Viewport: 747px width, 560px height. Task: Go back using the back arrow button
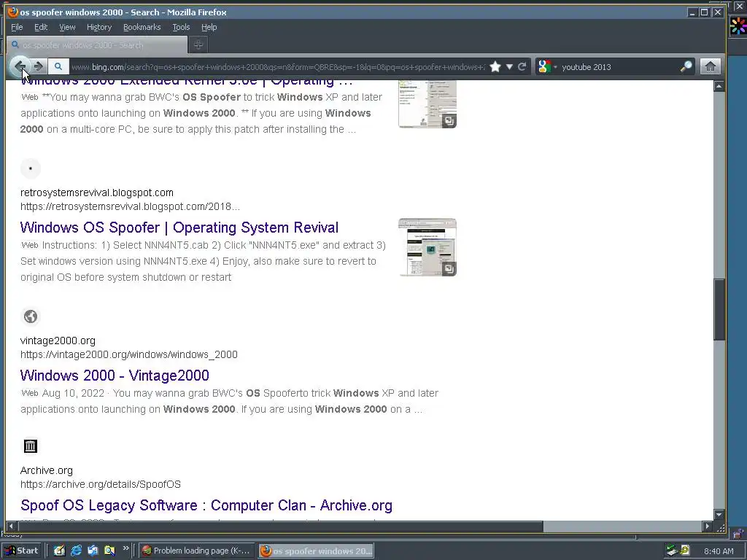point(20,66)
